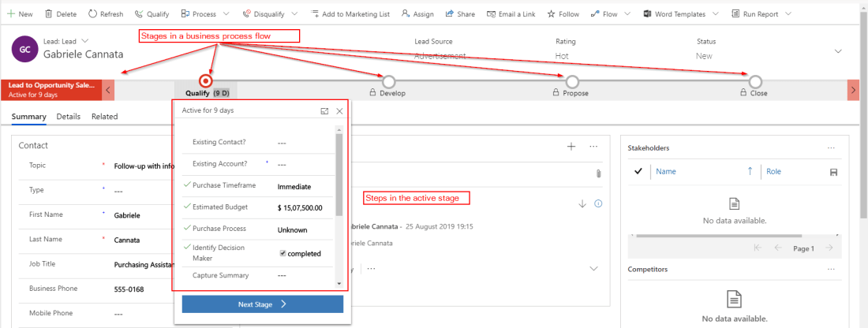Dock the Qualify stage flyout panel
868x328 pixels.
tap(324, 111)
